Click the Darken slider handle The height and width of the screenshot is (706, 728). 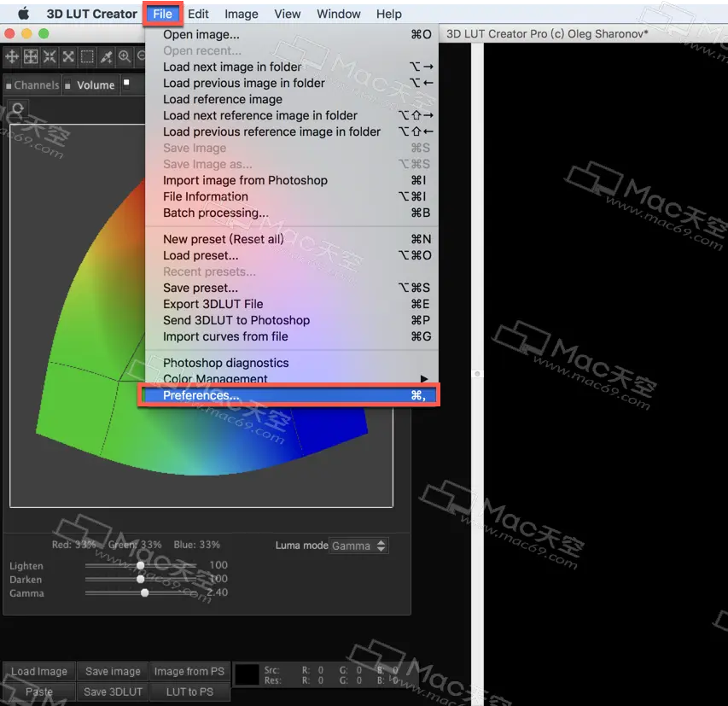point(140,579)
